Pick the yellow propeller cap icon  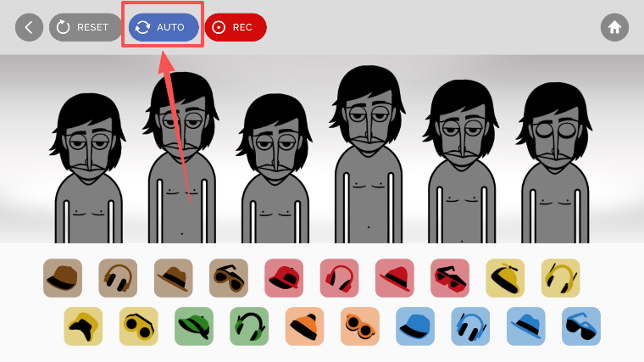coord(505,278)
